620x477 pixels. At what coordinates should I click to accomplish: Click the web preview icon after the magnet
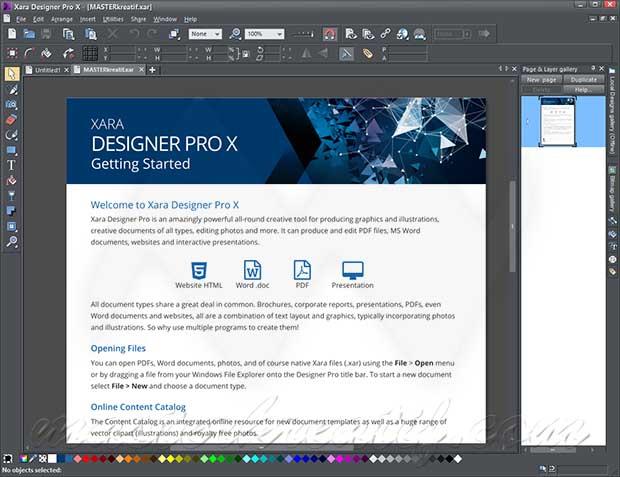pyautogui.click(x=350, y=34)
